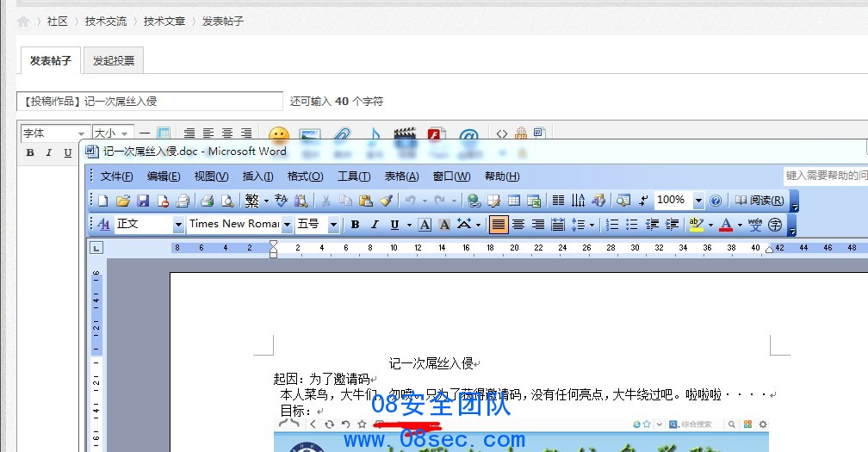
Task: Click the Undo arrow icon
Action: 410,201
